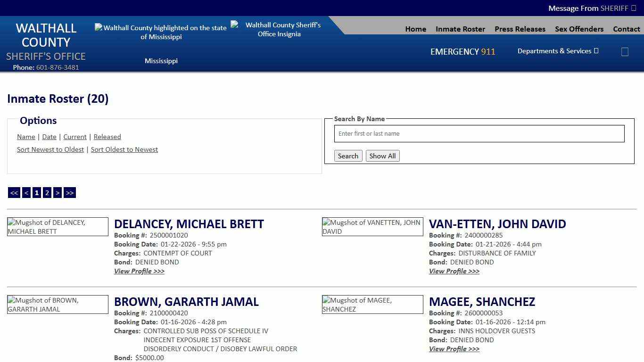Click the search icon in the header
The height and width of the screenshot is (362, 644).
[625, 52]
